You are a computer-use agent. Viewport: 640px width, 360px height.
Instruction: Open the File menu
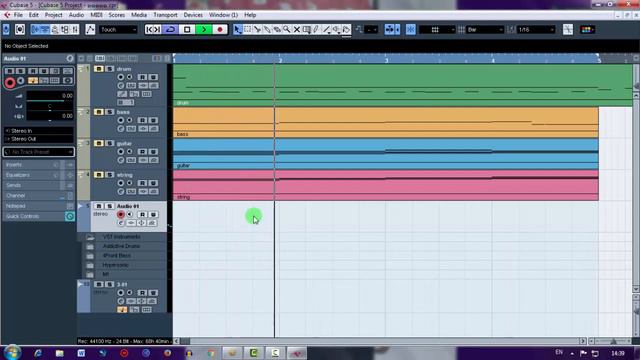pos(18,15)
